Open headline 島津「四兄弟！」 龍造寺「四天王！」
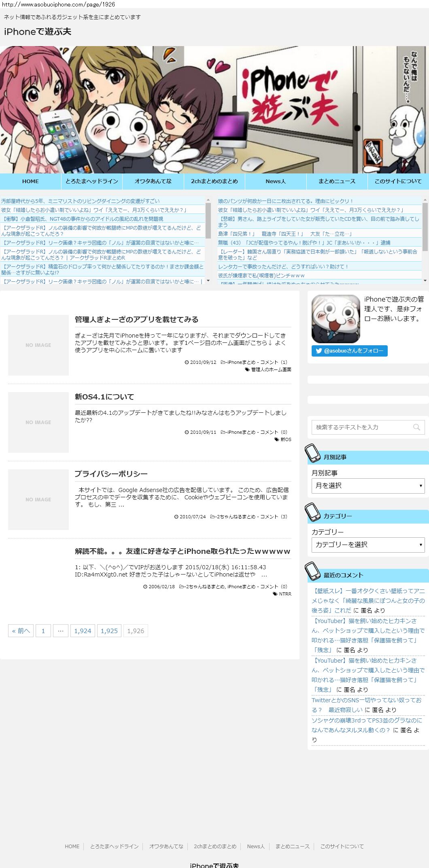Viewport: 429px width, 868px height. 285,234
